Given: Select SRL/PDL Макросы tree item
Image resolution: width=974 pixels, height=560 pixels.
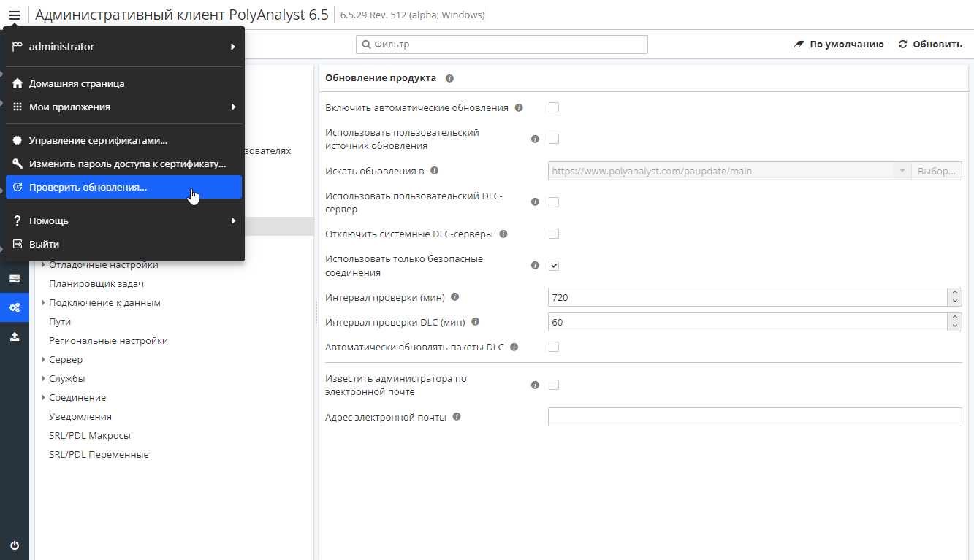Looking at the screenshot, I should pyautogui.click(x=90, y=435).
